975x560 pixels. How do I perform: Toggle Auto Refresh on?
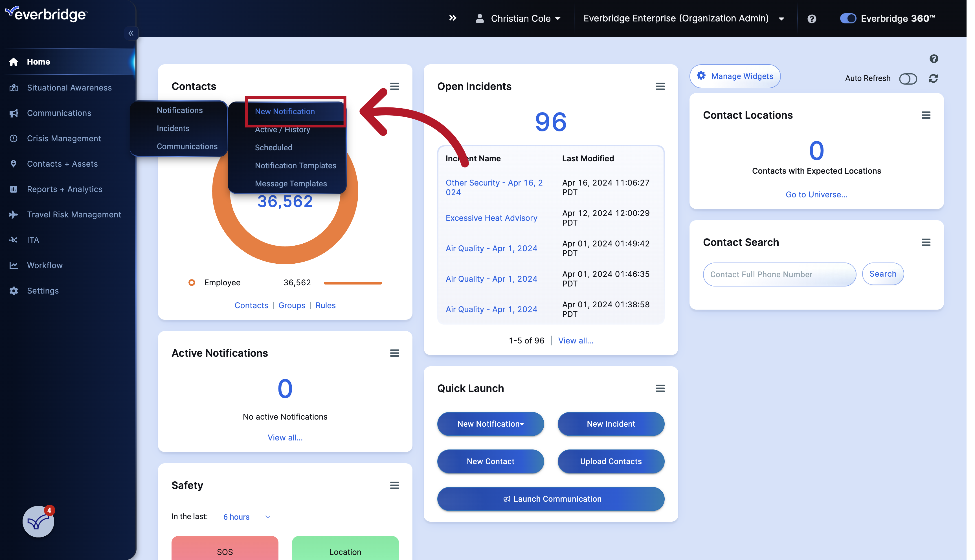(x=908, y=78)
